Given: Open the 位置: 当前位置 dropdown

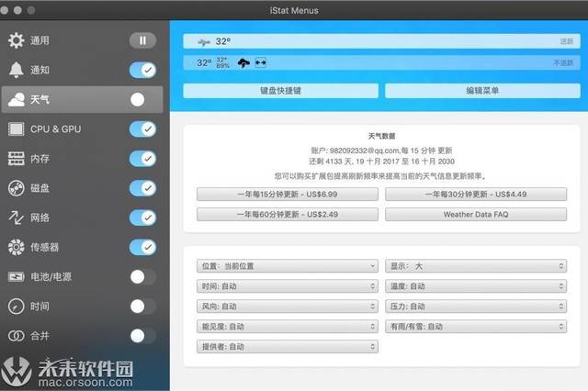Looking at the screenshot, I should (288, 266).
